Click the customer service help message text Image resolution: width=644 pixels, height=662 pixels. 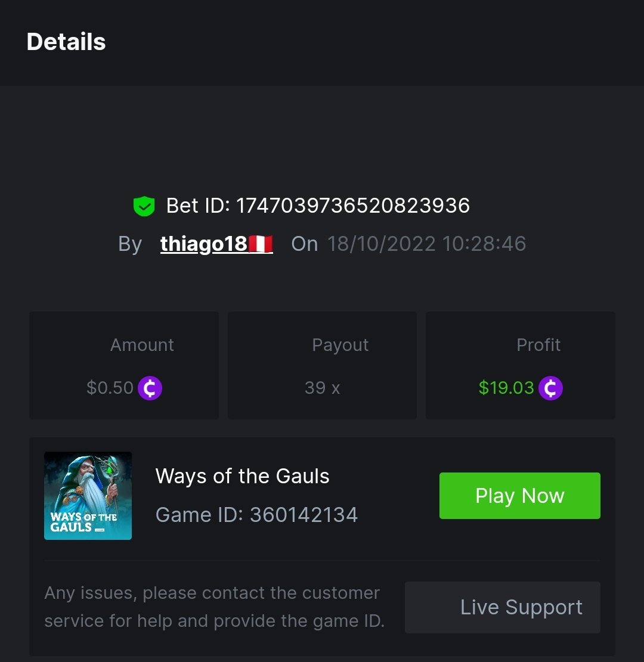[x=215, y=607]
